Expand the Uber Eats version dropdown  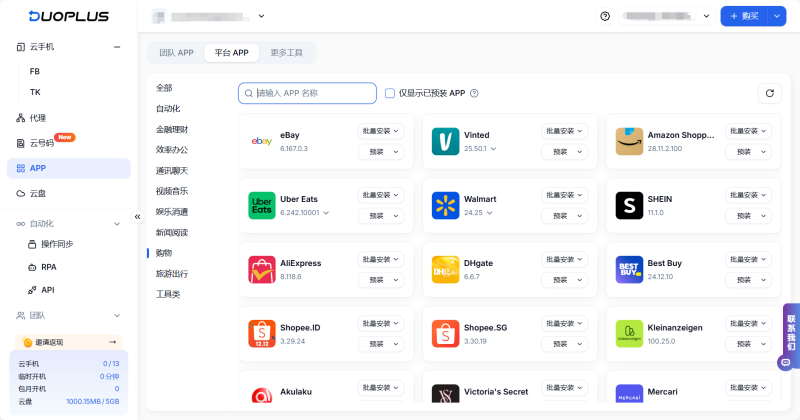(x=326, y=213)
